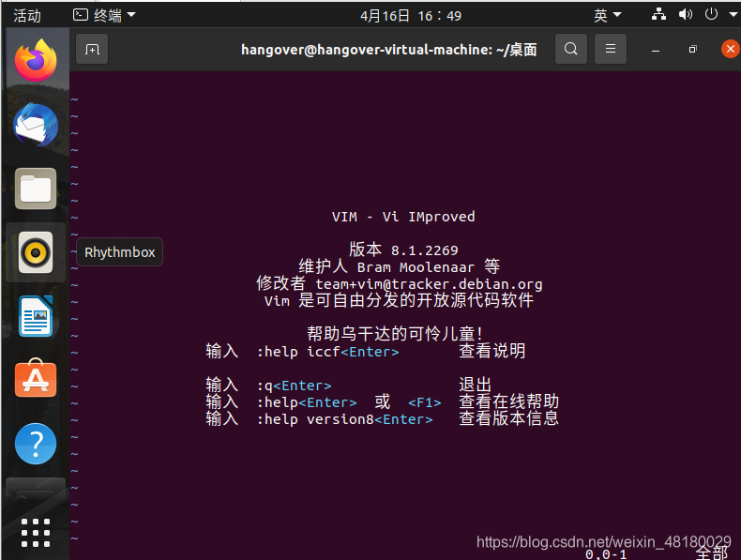The height and width of the screenshot is (560, 741).
Task: Open the clock showing 4月16日 16:49
Action: tap(411, 16)
